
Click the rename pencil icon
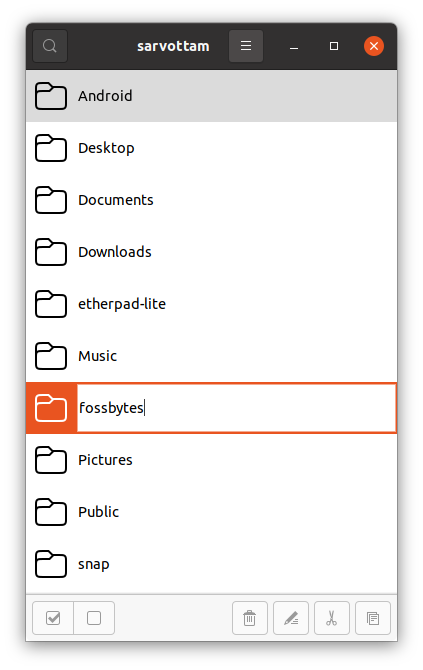click(291, 618)
